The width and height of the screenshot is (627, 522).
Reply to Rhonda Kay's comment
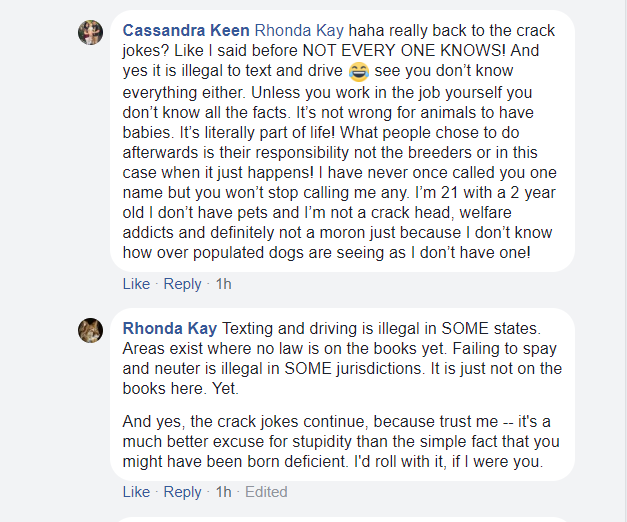(x=182, y=492)
